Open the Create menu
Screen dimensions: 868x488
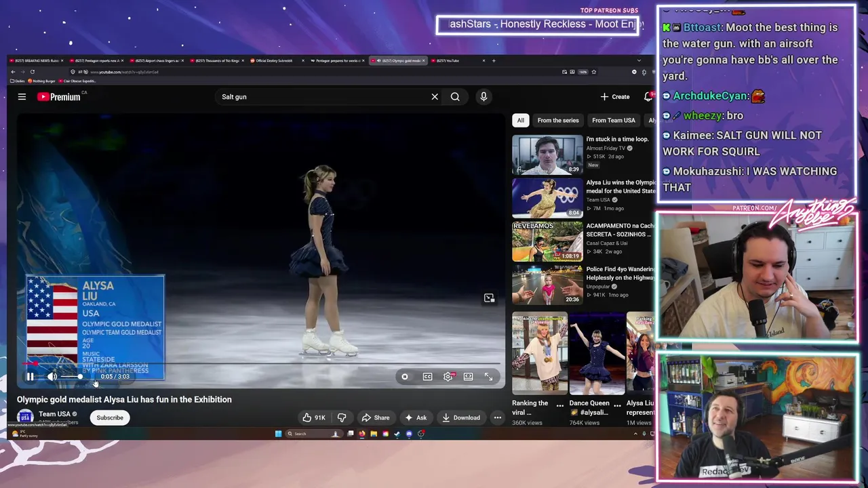[615, 97]
